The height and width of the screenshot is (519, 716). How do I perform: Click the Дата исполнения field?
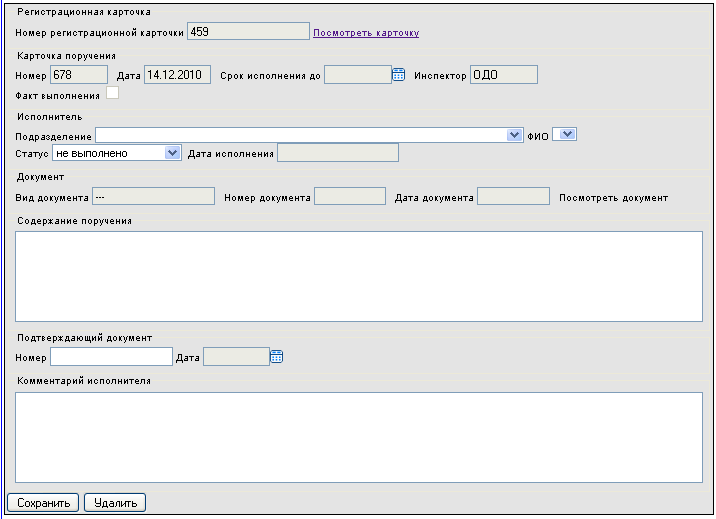(338, 152)
